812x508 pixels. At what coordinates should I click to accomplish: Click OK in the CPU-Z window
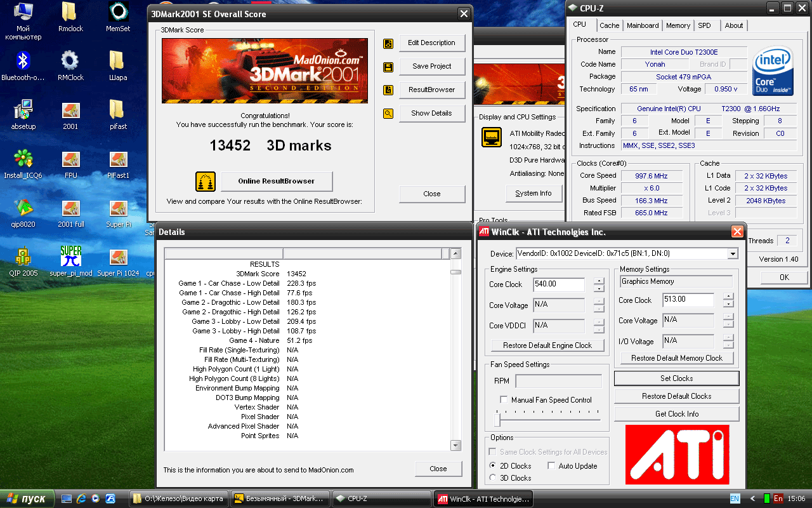784,277
